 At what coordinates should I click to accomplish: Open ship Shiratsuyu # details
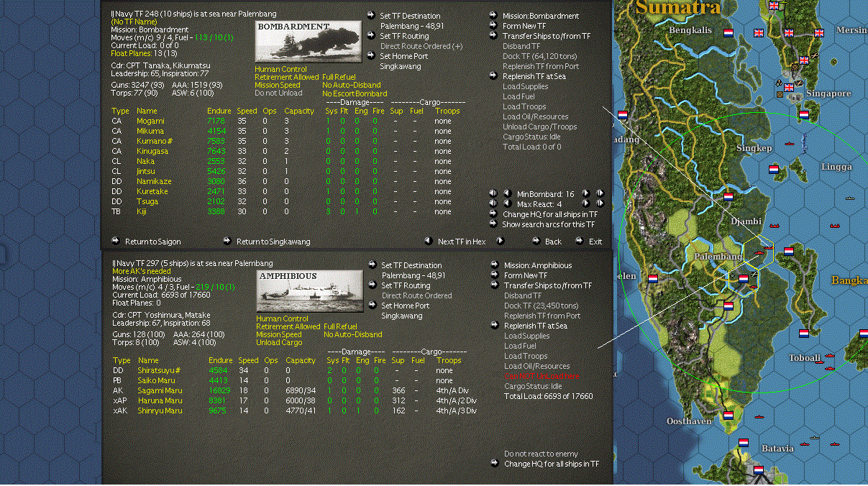pyautogui.click(x=159, y=370)
